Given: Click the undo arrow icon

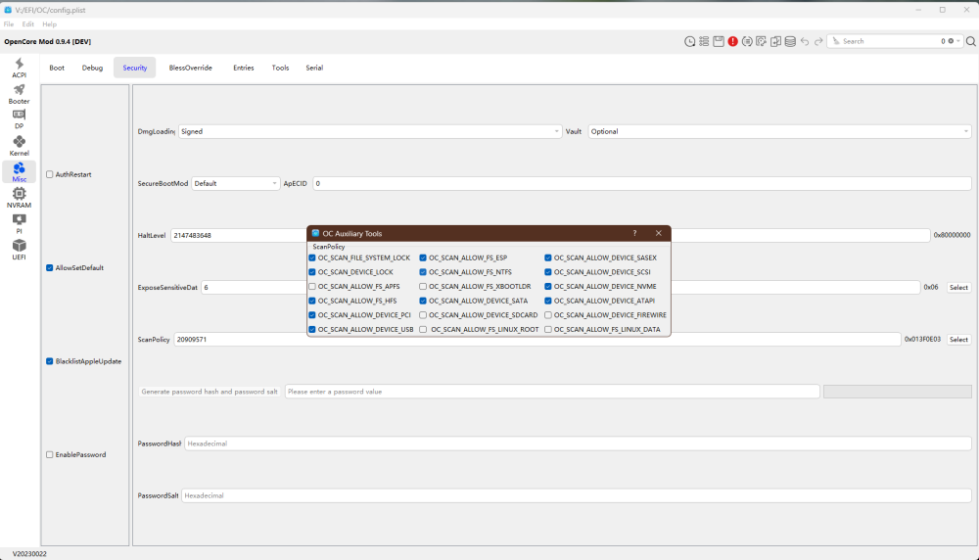Looking at the screenshot, I should click(804, 41).
